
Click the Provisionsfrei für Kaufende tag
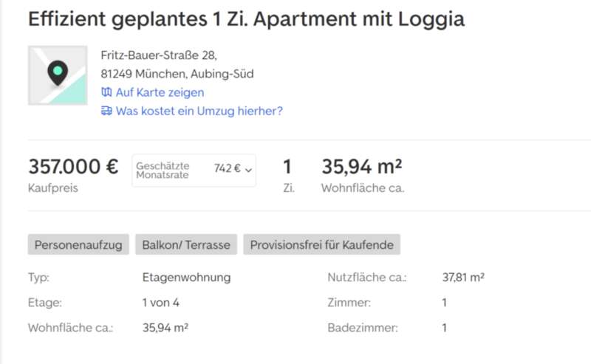pos(322,244)
